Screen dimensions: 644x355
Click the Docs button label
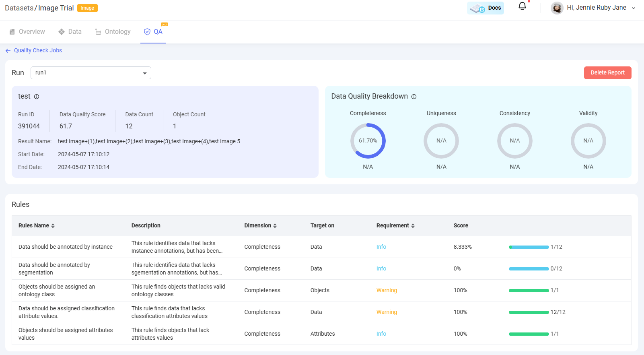494,8
